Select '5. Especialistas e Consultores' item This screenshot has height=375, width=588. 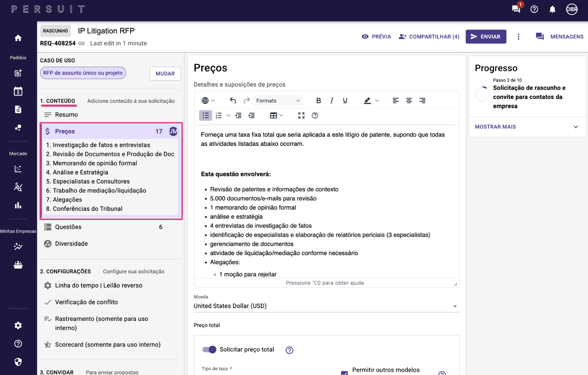[x=88, y=182]
